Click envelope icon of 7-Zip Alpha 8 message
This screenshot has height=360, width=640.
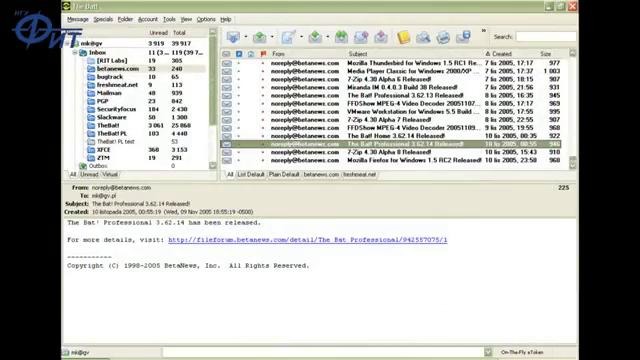click(x=227, y=152)
